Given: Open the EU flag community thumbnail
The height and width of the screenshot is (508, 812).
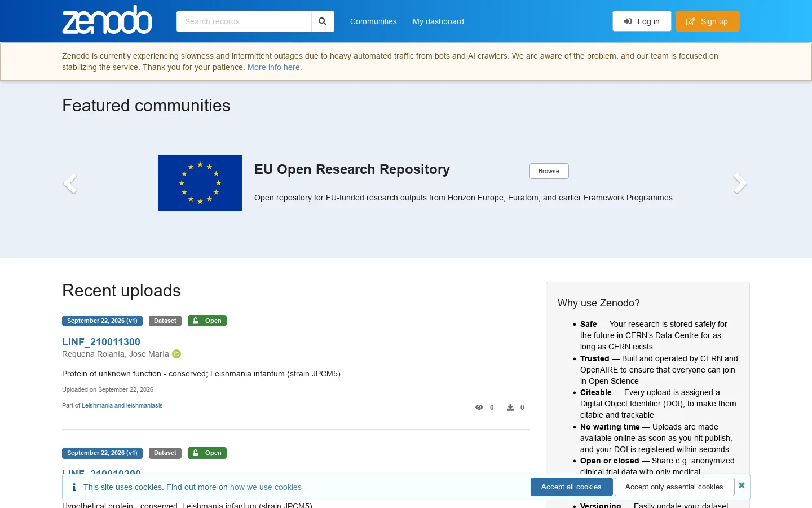Looking at the screenshot, I should point(200,183).
